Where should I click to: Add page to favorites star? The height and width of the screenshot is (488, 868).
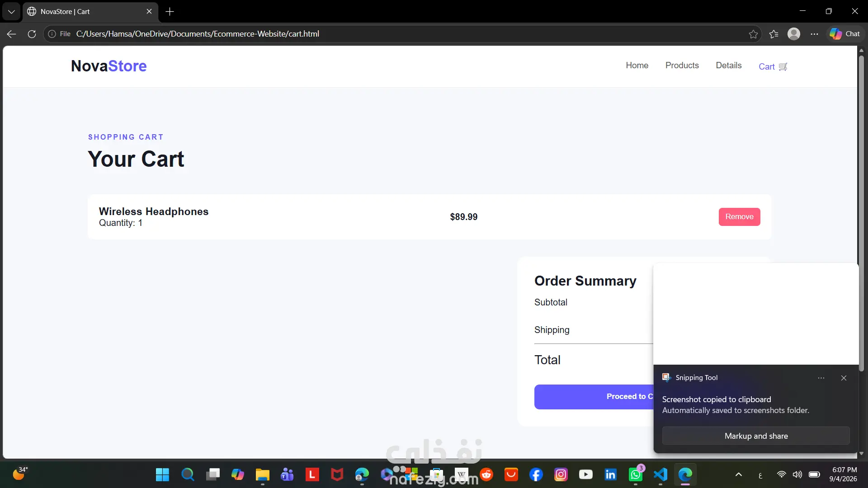click(753, 34)
